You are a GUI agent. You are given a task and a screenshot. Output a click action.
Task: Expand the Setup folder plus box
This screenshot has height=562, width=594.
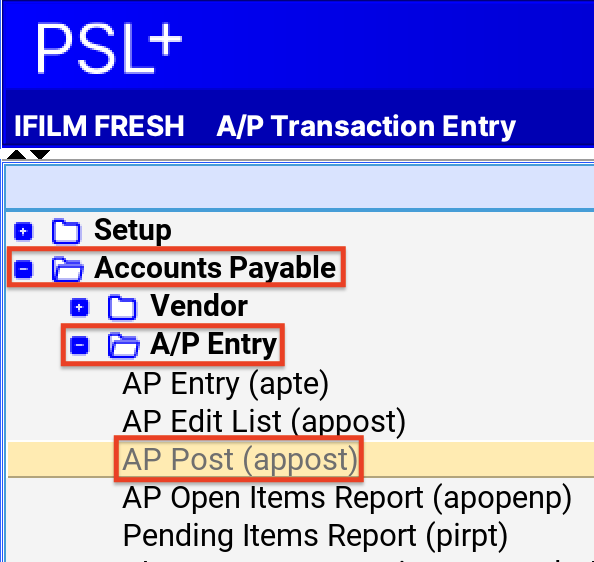(x=23, y=231)
